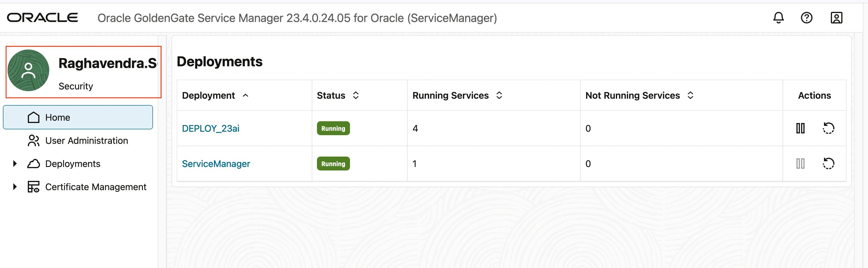Expand the Certificate Management node
The image size is (868, 268).
15,187
